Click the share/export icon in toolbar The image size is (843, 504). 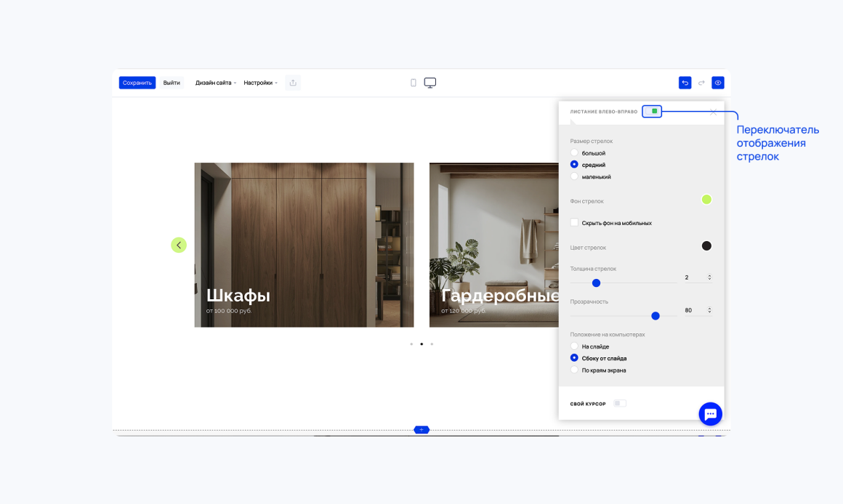coord(293,83)
